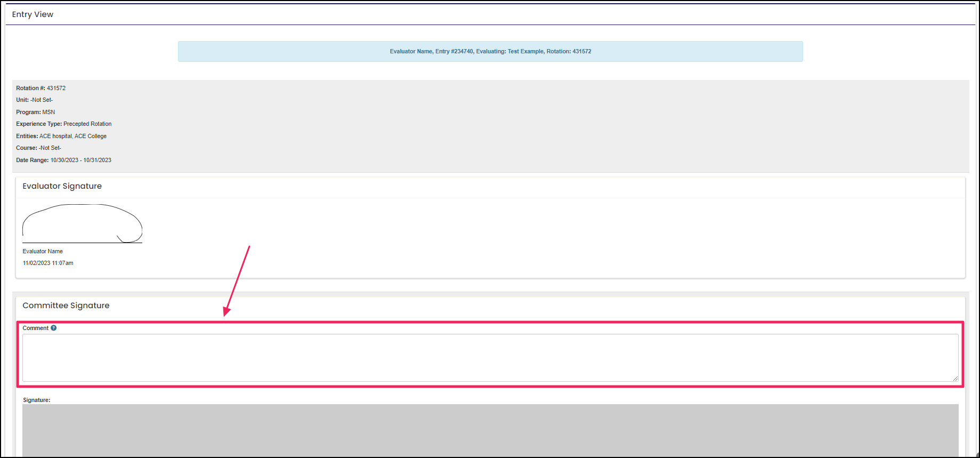Click the Committee Signature heading
The height and width of the screenshot is (458, 980).
tap(66, 306)
